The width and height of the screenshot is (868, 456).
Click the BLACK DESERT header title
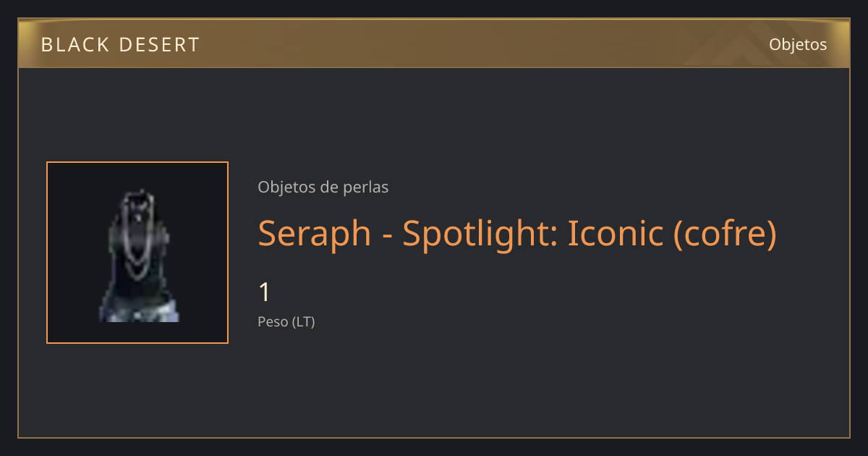pyautogui.click(x=120, y=45)
